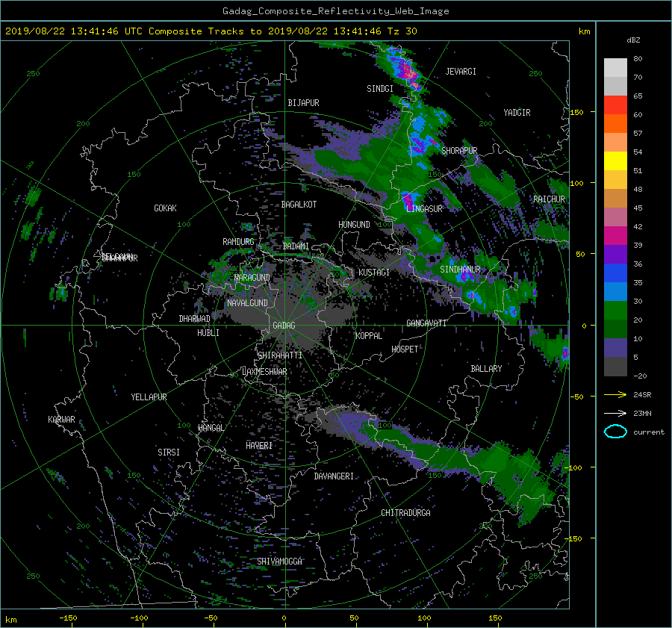Click the 80 dBZ light gray swatch
672x628 pixels.
(x=615, y=67)
